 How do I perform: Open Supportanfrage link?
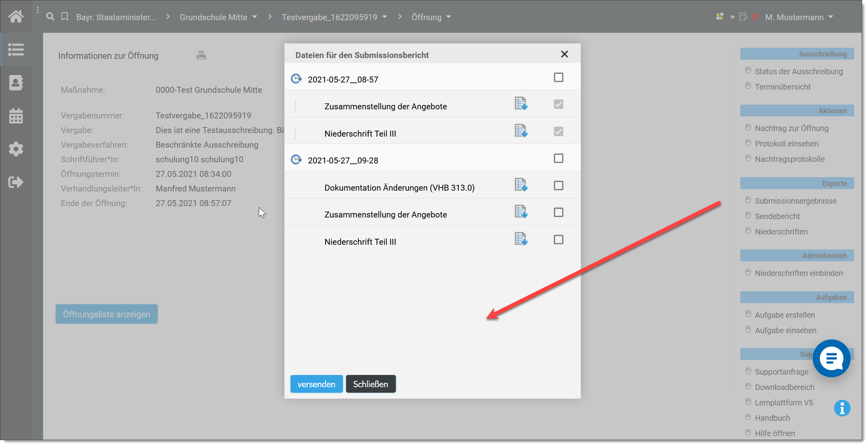coord(781,372)
